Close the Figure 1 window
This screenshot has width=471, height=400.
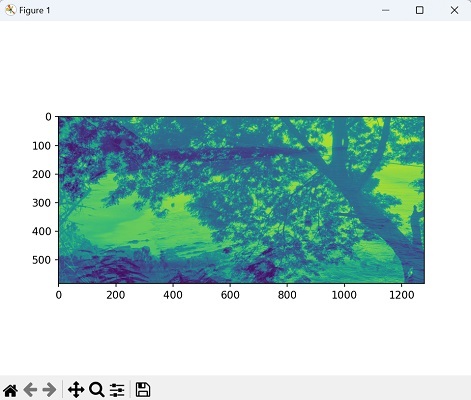454,10
